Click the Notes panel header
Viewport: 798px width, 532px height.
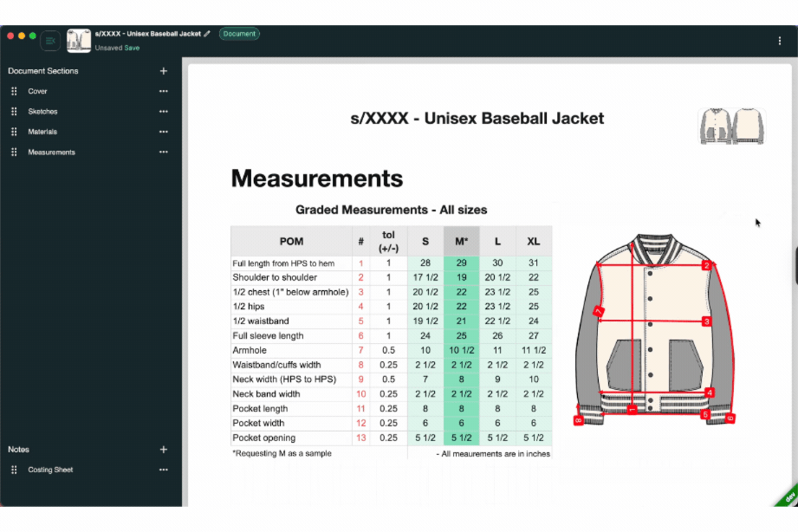(x=18, y=450)
